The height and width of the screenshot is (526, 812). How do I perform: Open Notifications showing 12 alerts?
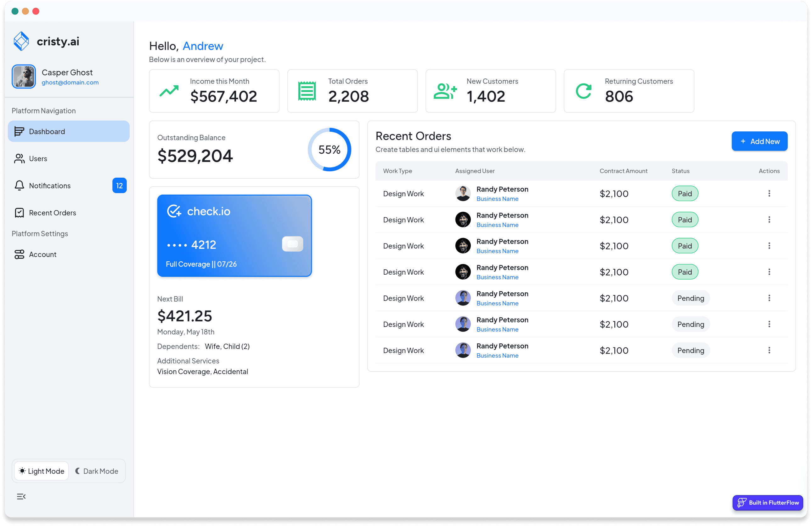coord(50,185)
